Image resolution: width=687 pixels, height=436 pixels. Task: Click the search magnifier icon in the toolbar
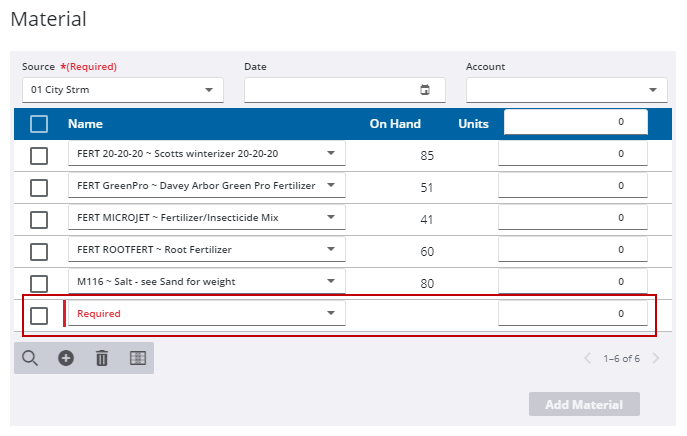[x=30, y=358]
